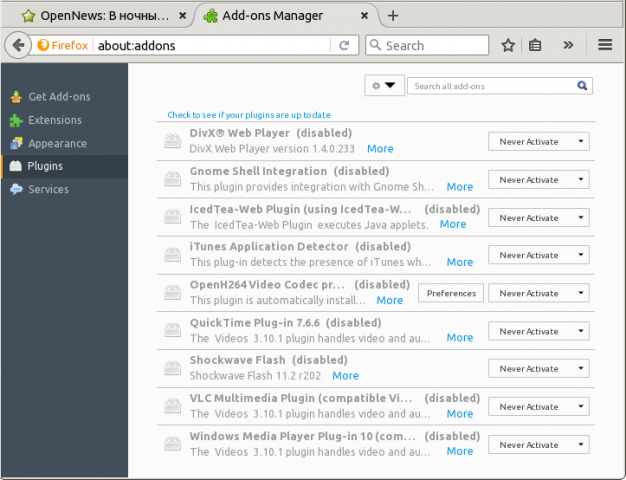The height and width of the screenshot is (480, 626).
Task: Expand Shockwave Flash activation dropdown
Action: tap(539, 369)
